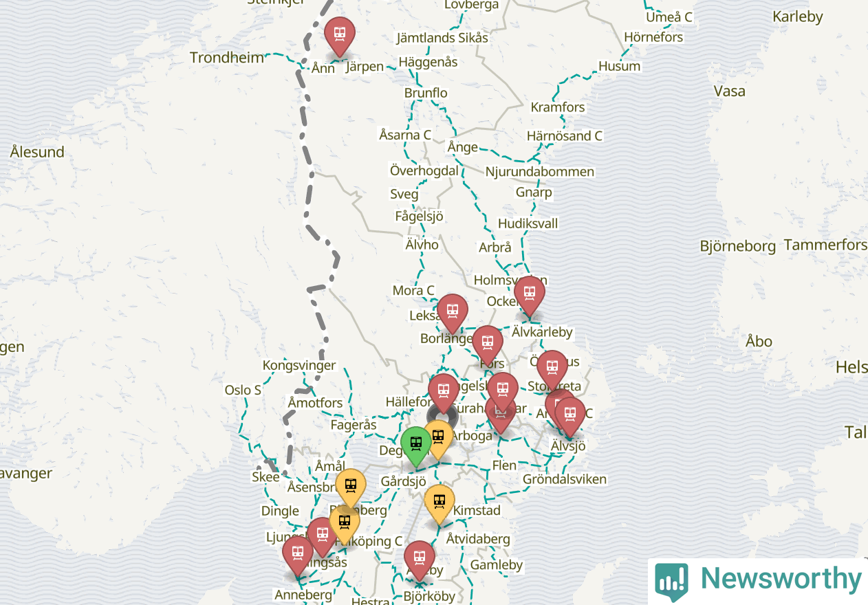Select the Åsarna C label

tap(405, 135)
